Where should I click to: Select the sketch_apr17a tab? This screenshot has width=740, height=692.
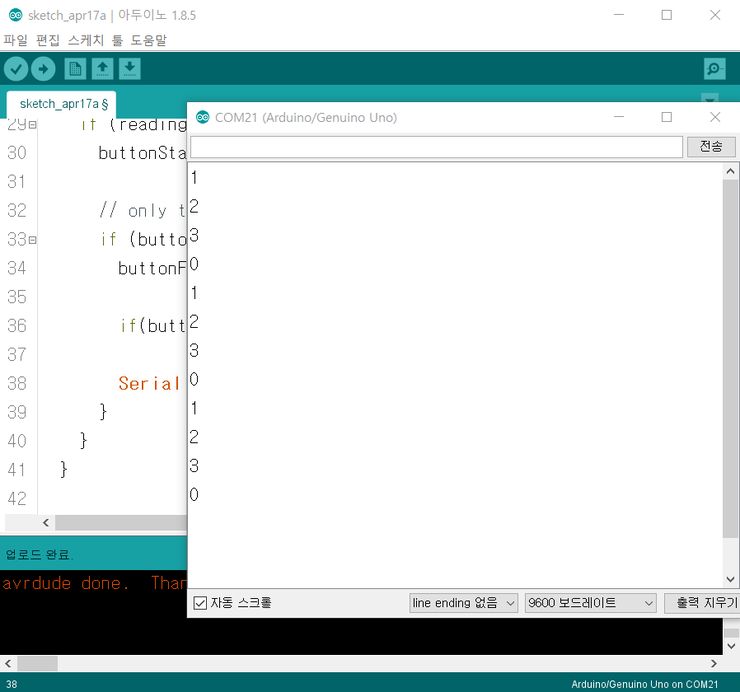(x=61, y=104)
